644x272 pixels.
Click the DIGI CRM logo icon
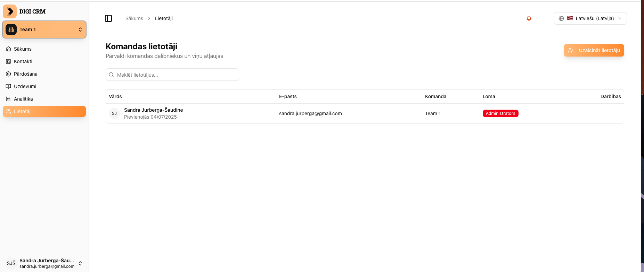point(10,11)
